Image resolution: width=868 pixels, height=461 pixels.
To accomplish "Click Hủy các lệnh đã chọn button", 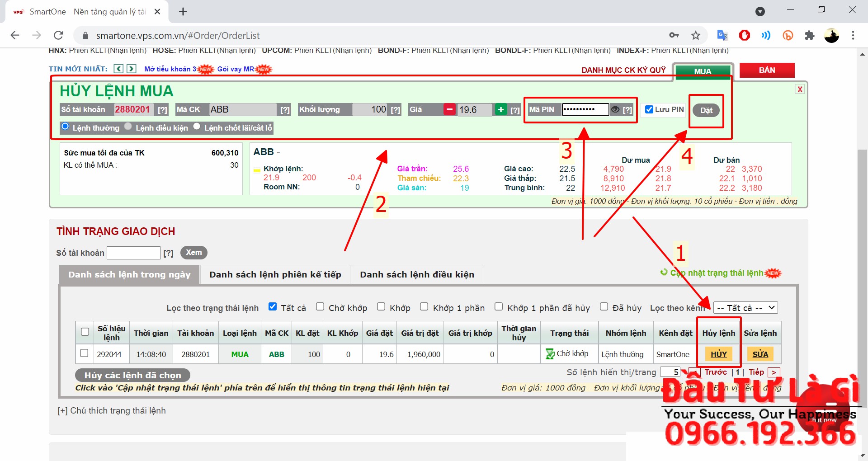I will (x=132, y=375).
